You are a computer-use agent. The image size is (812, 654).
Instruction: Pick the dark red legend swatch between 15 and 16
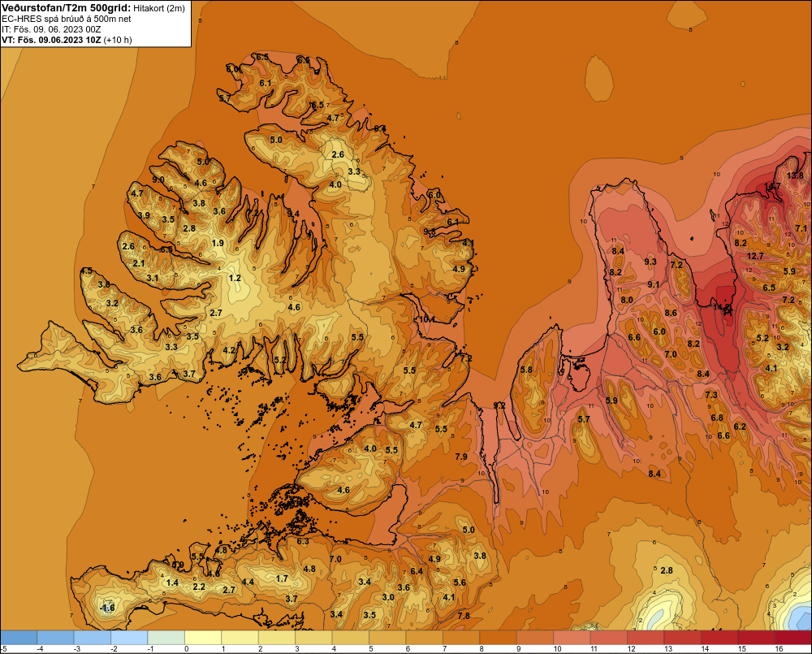pyautogui.click(x=756, y=638)
